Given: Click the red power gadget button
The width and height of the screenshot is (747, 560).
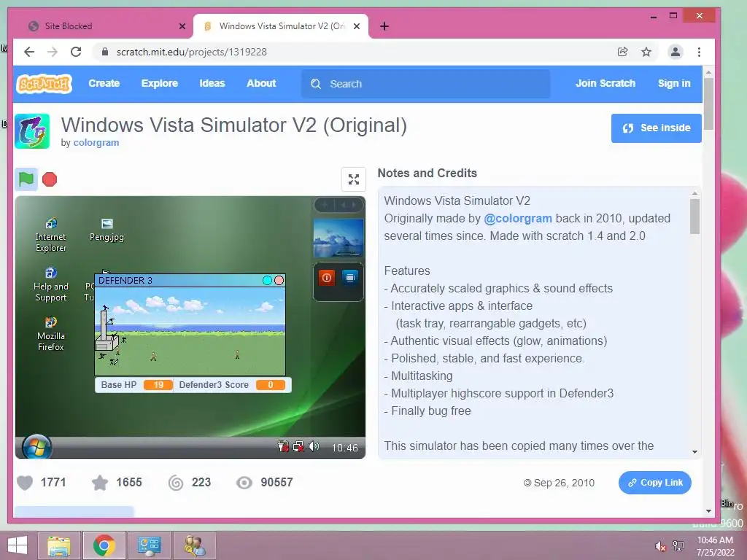Looking at the screenshot, I should click(x=327, y=278).
